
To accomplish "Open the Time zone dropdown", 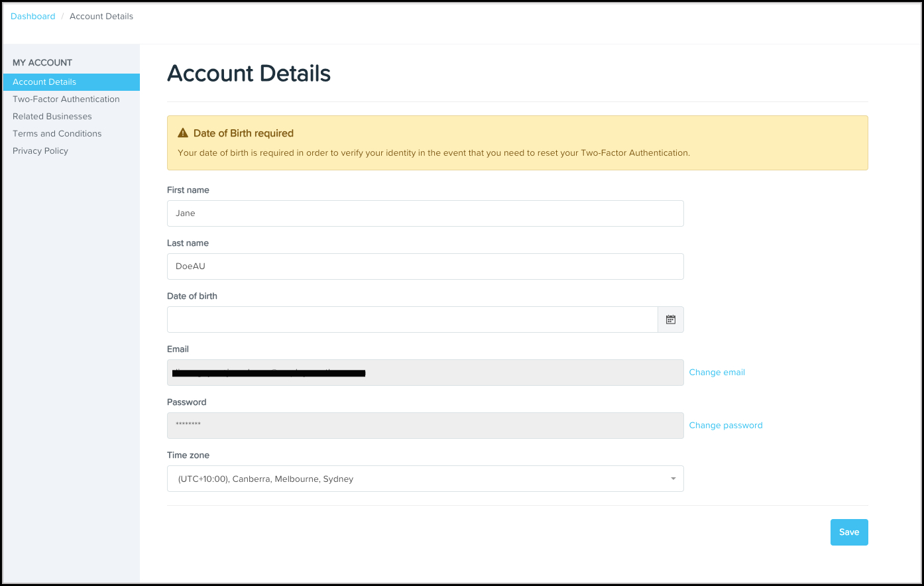I will tap(425, 478).
